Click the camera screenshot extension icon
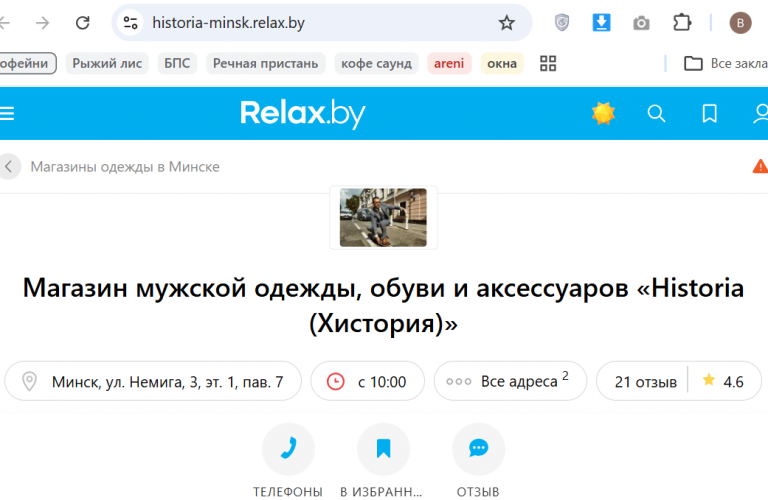This screenshot has width=768, height=500. pos(641,23)
